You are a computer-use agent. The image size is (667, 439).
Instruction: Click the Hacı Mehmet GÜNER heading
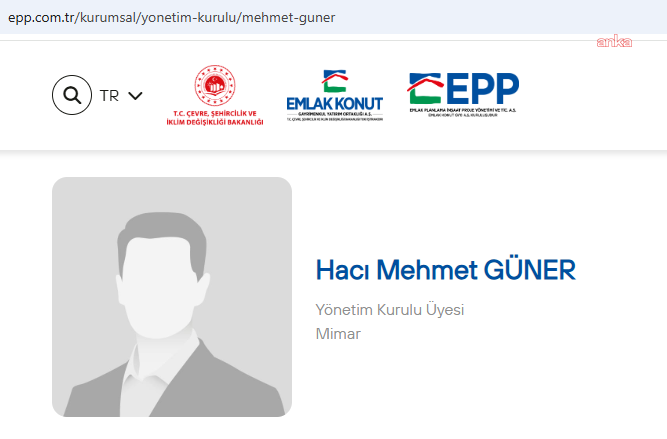pyautogui.click(x=445, y=270)
